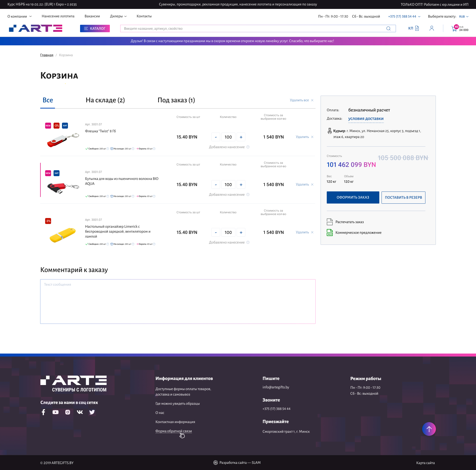Click the print order icon
This screenshot has height=470, width=476.
click(329, 222)
